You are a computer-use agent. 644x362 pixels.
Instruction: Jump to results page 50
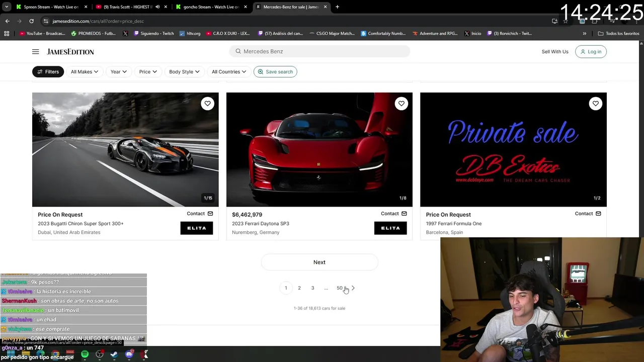(x=340, y=288)
